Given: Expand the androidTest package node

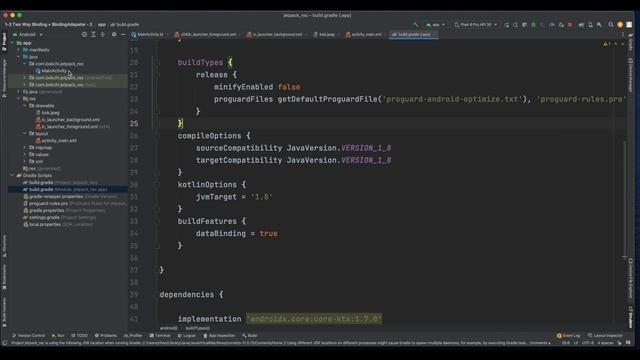Looking at the screenshot, I should click(25, 78).
